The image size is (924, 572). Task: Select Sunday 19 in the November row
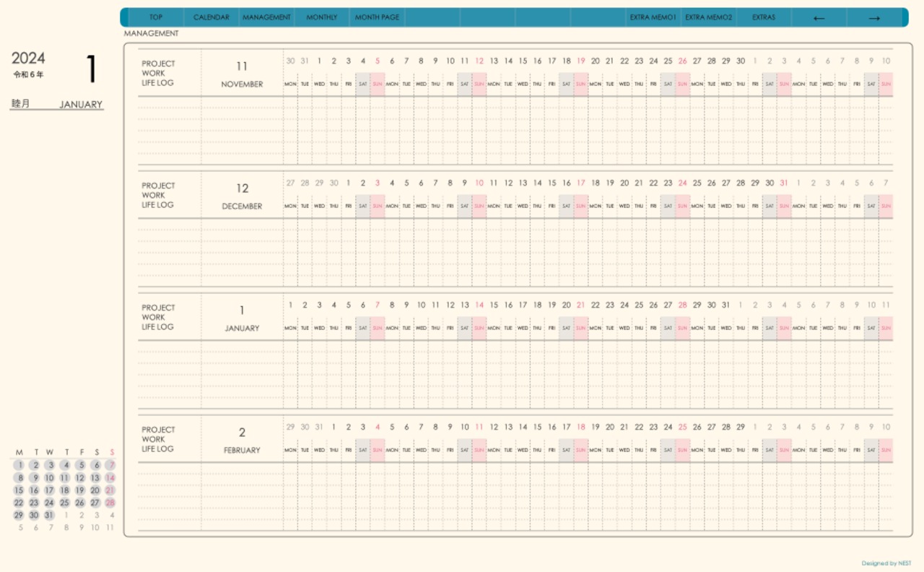(580, 61)
